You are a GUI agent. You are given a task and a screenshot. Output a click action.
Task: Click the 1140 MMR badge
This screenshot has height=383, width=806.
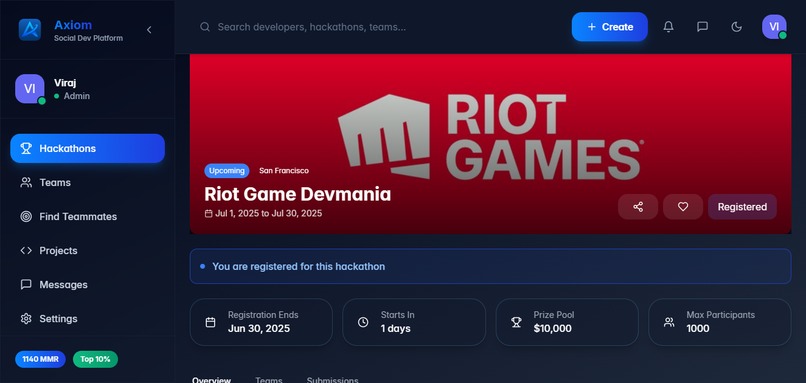coord(41,359)
